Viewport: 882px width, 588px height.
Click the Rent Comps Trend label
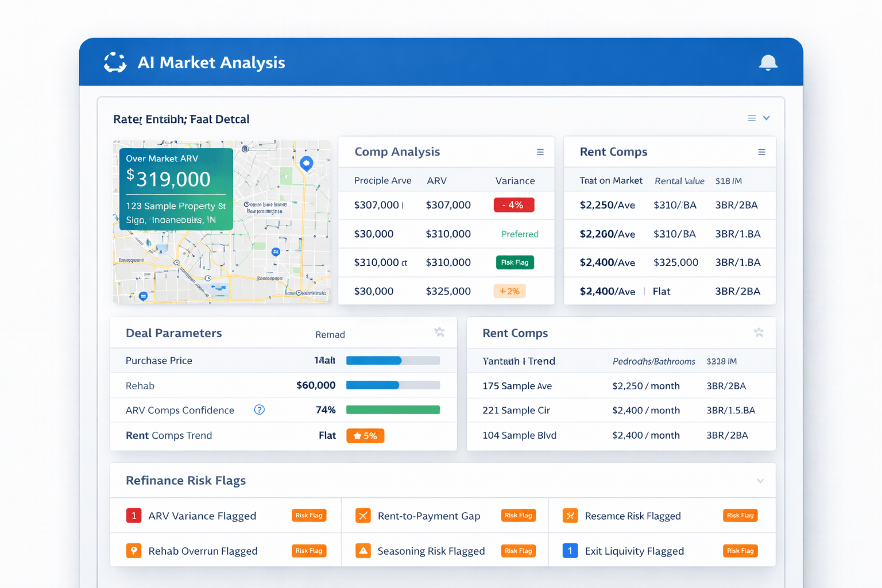pos(169,436)
